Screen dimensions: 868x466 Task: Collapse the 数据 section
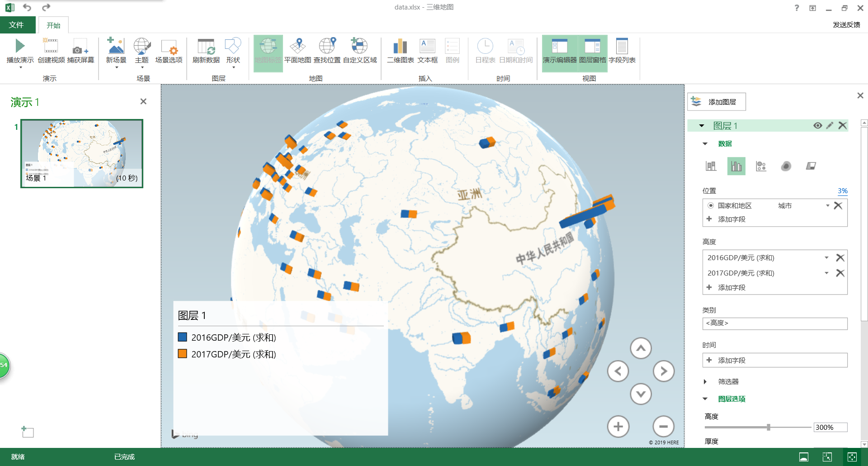pyautogui.click(x=705, y=144)
